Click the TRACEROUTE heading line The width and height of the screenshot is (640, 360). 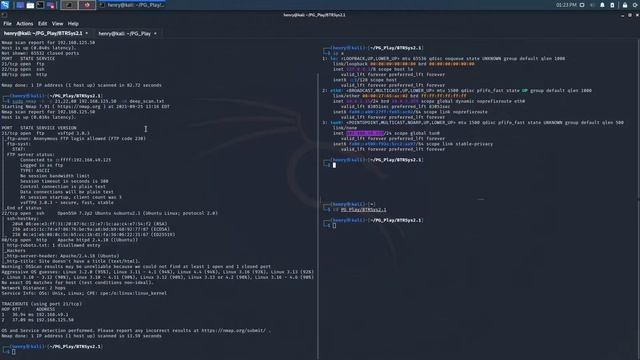42,304
